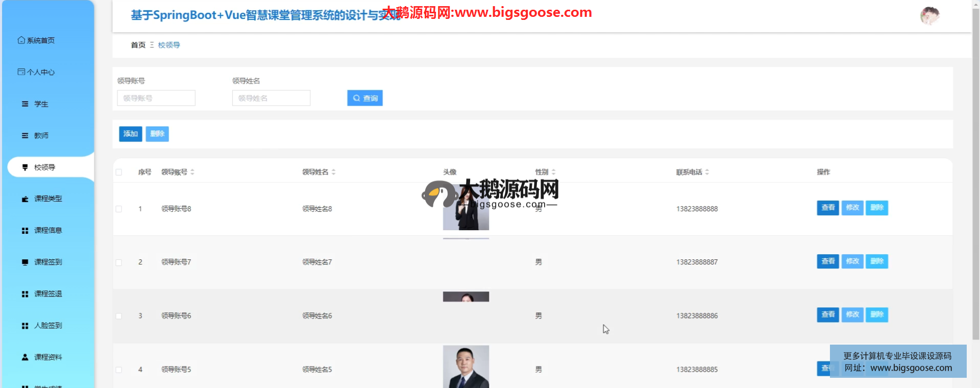This screenshot has height=388, width=980.
Task: Open the 课程签退 menu item
Action: coord(48,294)
